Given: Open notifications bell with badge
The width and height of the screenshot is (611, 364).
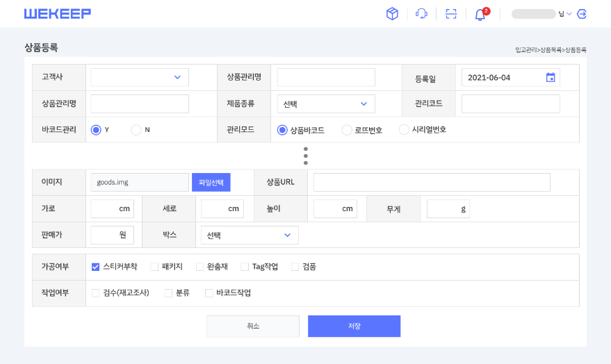Looking at the screenshot, I should point(480,15).
